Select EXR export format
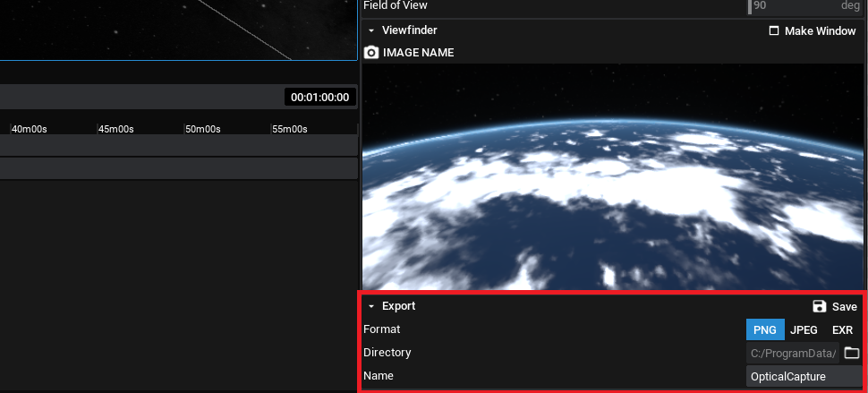The width and height of the screenshot is (868, 393). pyautogui.click(x=842, y=329)
